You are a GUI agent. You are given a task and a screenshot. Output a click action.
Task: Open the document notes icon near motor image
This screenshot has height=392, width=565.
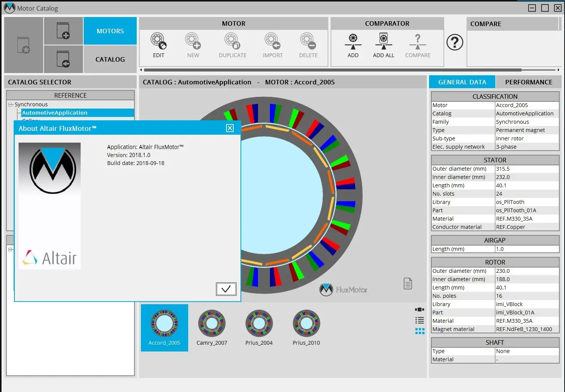[x=408, y=283]
